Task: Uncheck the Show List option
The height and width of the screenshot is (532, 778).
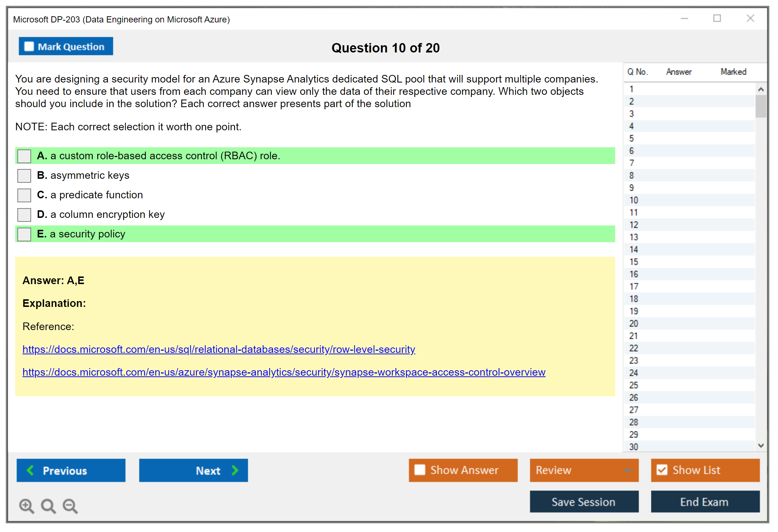Action: [662, 470]
